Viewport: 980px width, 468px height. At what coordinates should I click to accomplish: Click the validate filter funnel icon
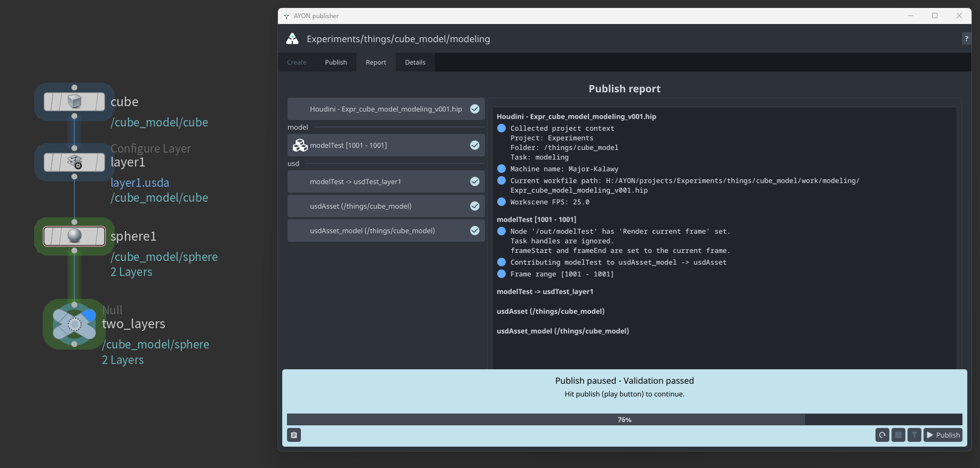point(914,435)
